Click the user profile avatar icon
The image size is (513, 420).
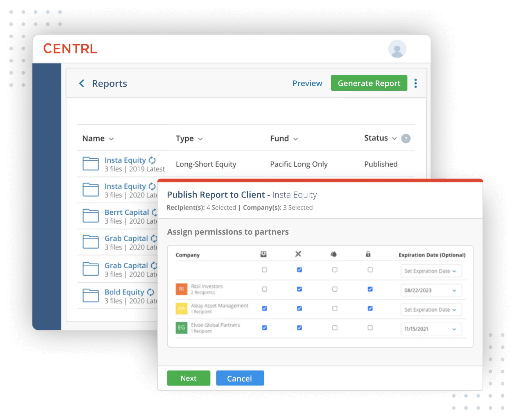397,49
